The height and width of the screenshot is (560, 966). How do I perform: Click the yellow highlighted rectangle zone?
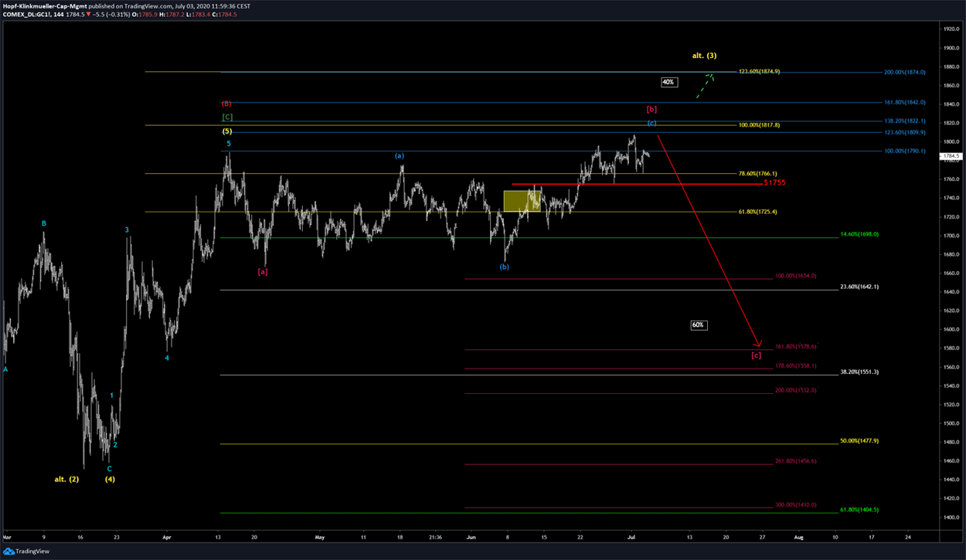(522, 200)
